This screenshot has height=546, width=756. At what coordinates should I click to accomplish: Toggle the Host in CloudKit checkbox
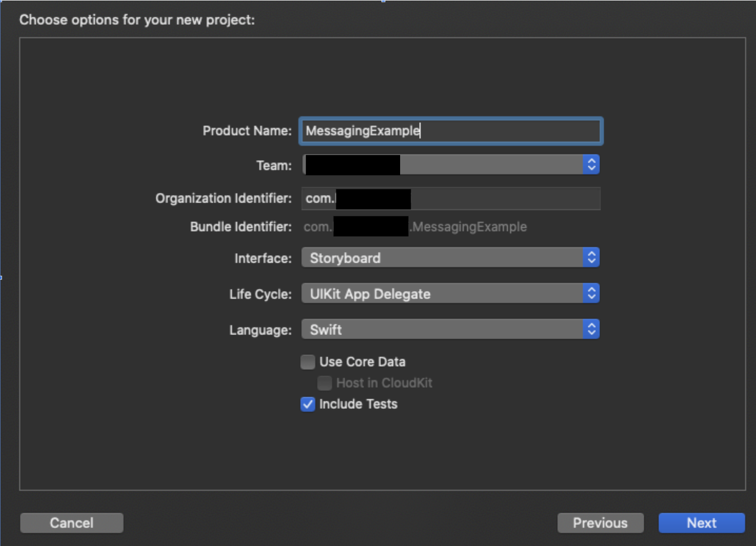(325, 383)
